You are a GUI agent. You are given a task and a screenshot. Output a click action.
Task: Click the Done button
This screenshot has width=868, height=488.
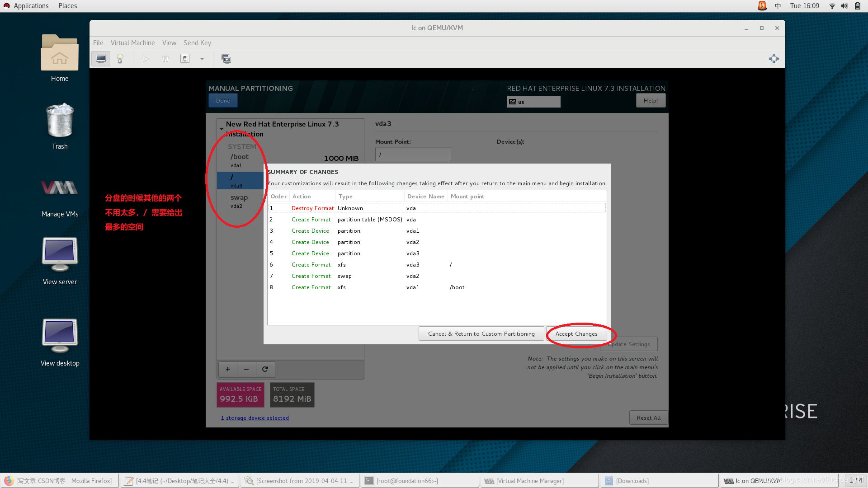point(223,101)
